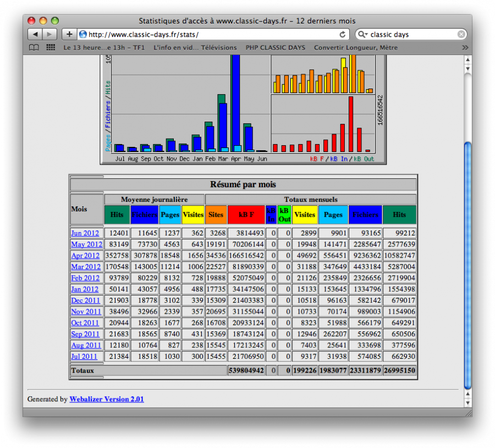Click the bright green kB Out column header
Screen dimensions: 495x448
284,215
